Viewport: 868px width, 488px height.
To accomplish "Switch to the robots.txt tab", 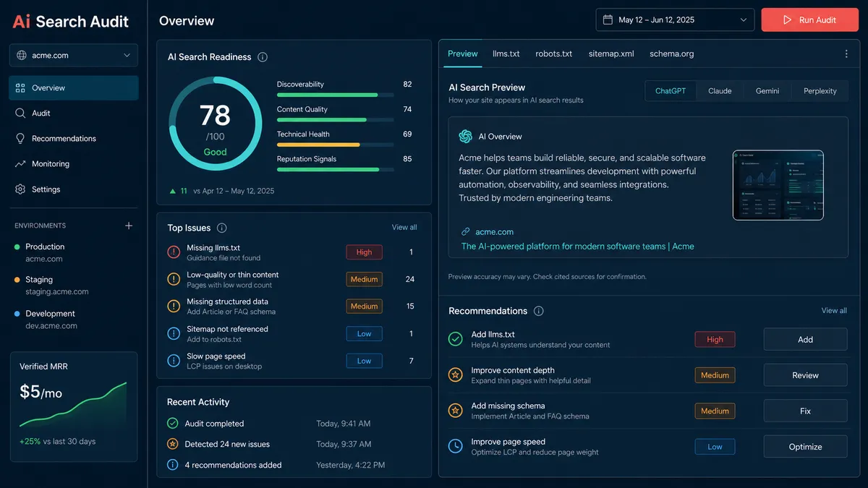I will coord(554,53).
